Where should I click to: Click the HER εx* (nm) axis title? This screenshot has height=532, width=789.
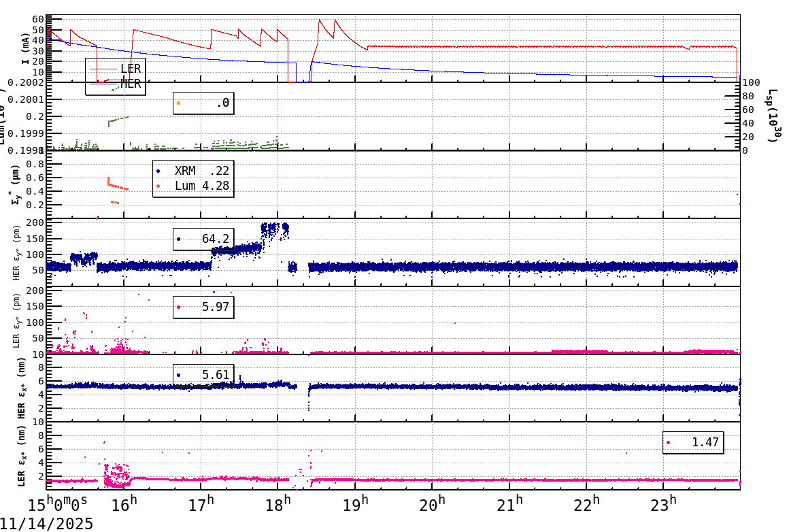click(21, 388)
